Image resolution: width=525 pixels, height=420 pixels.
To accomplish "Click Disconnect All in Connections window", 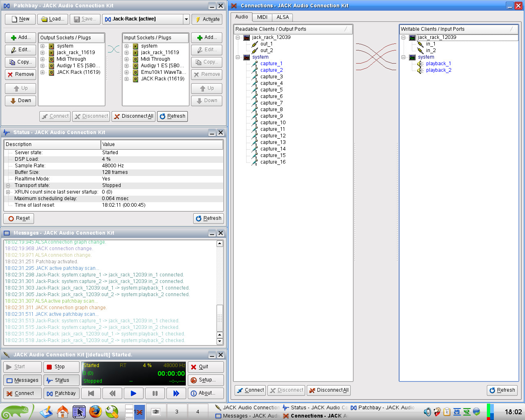I will (329, 390).
